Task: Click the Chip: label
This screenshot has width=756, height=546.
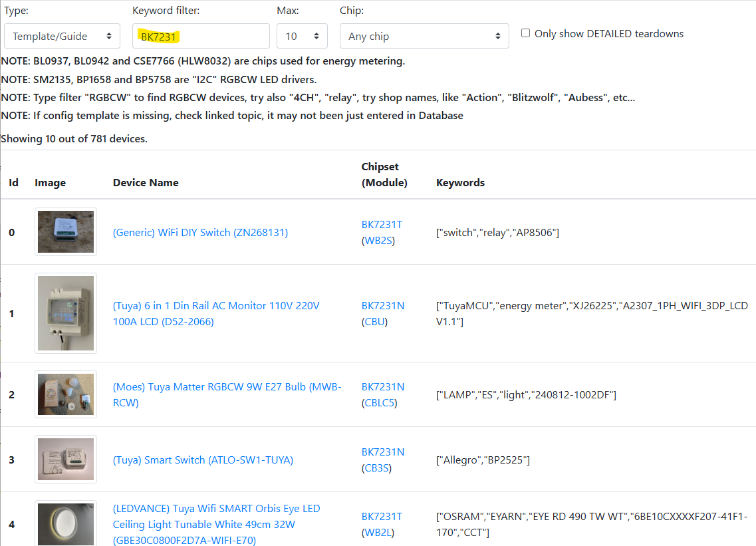Action: pos(352,11)
